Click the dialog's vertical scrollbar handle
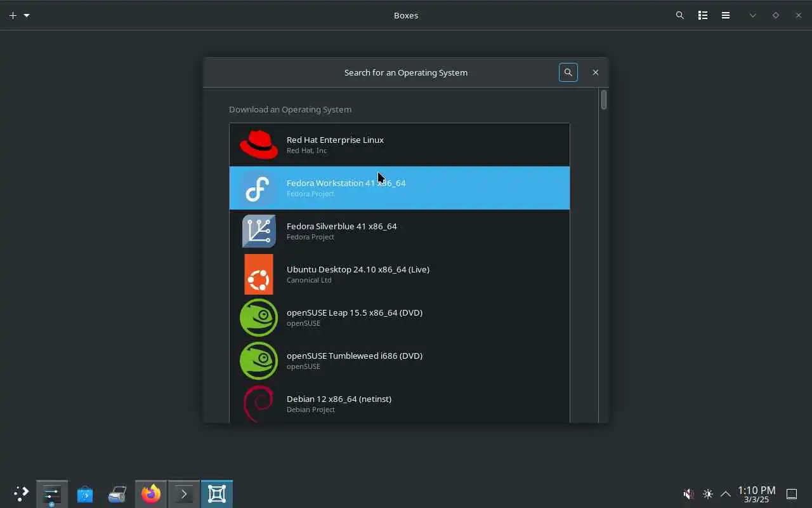812x508 pixels. (x=604, y=100)
